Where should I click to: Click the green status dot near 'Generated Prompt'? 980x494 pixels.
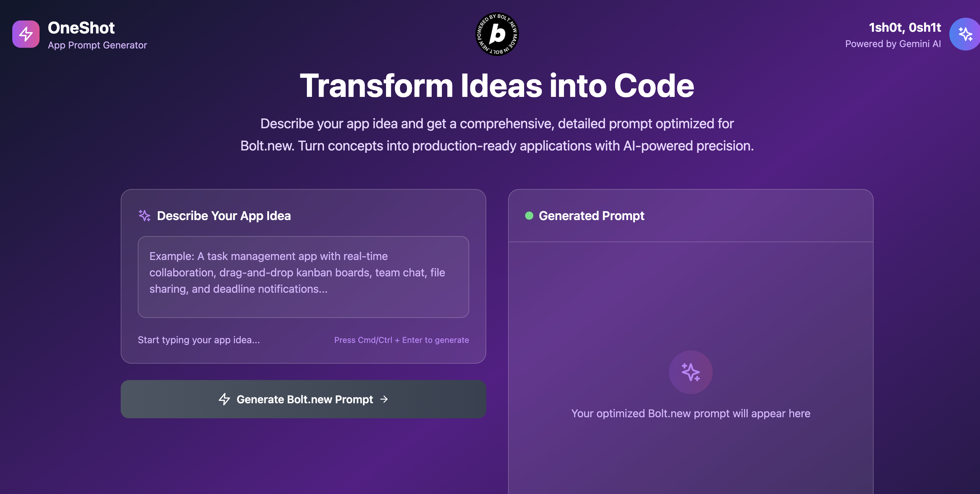(x=529, y=215)
